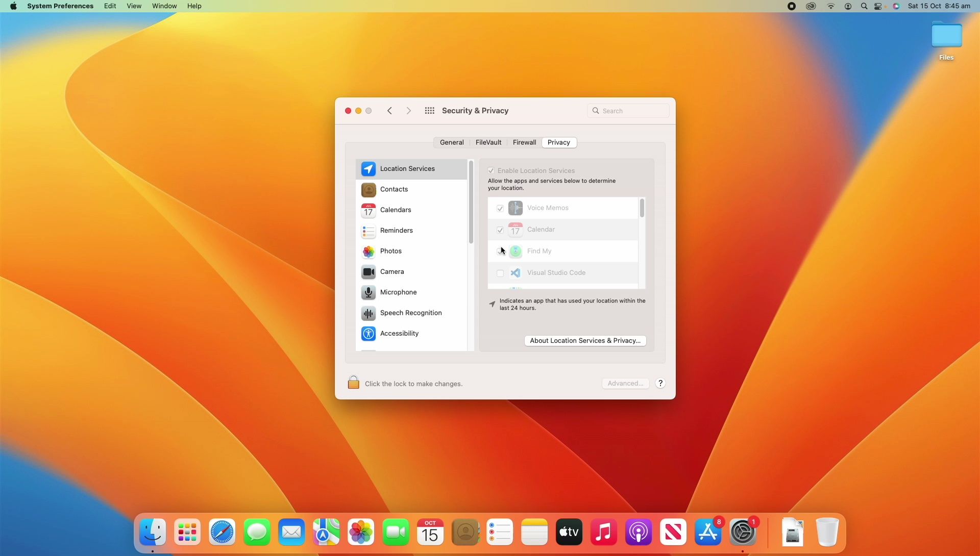
Task: Click the Wi-Fi status icon
Action: click(x=831, y=6)
